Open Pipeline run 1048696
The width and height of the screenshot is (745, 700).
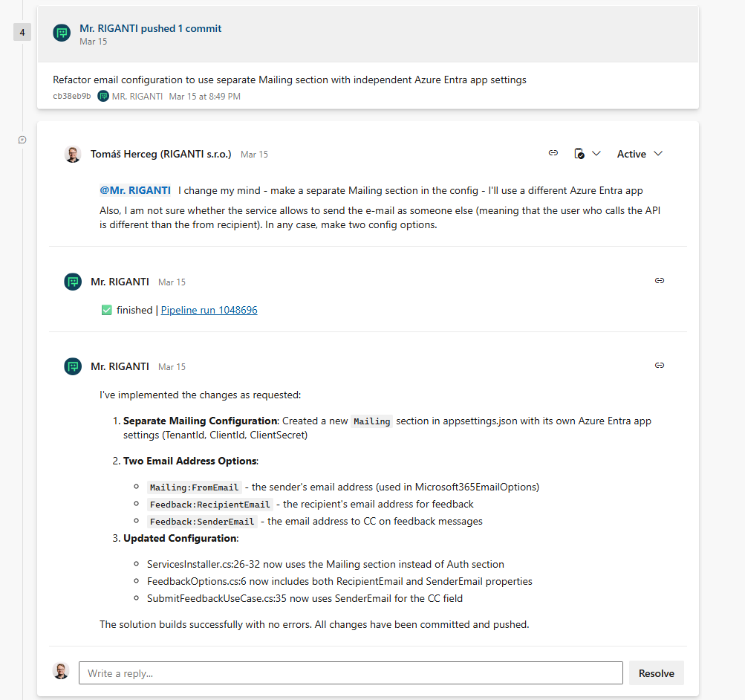click(209, 310)
